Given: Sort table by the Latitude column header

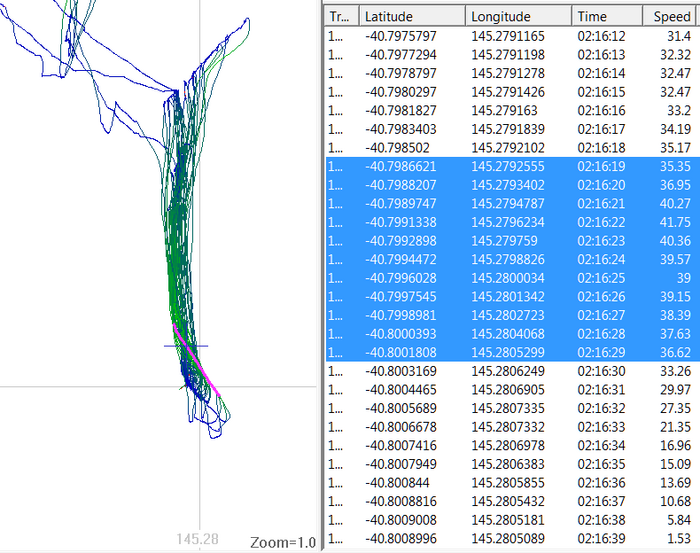Looking at the screenshot, I should coord(410,17).
